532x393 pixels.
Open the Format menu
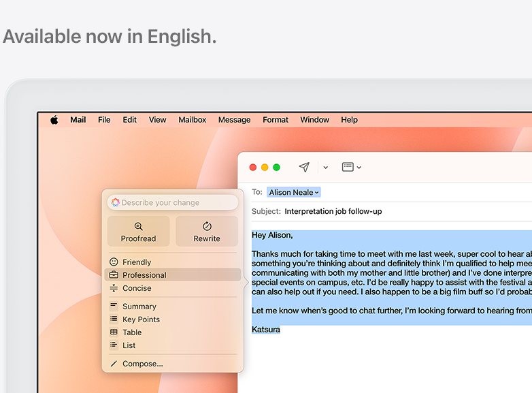coord(276,120)
